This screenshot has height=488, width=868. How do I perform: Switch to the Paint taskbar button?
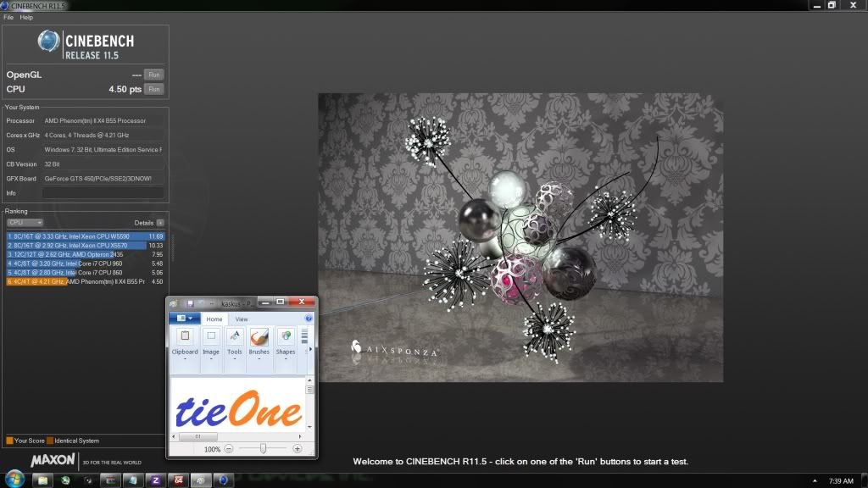tap(201, 480)
